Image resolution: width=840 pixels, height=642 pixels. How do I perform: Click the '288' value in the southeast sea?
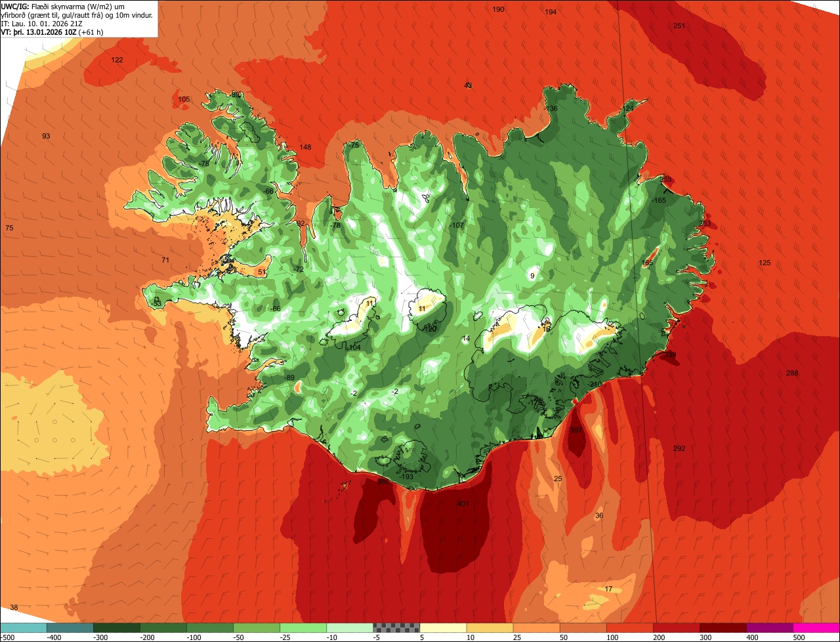tap(792, 374)
